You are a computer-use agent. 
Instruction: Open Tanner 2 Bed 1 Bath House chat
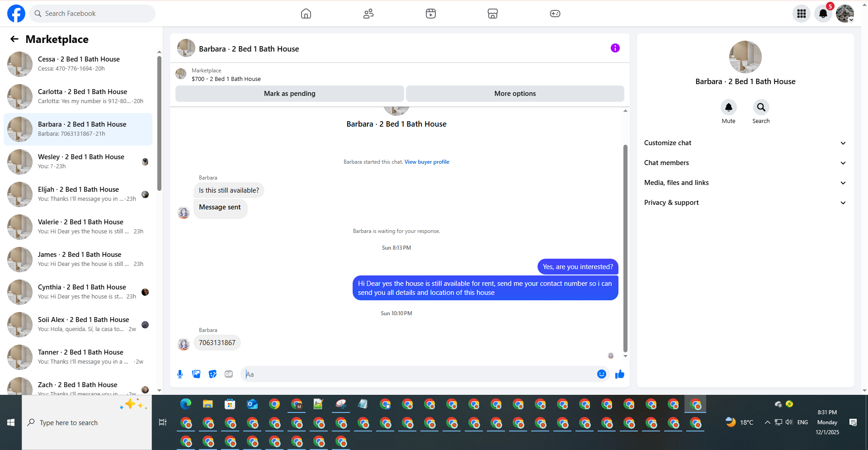click(78, 357)
